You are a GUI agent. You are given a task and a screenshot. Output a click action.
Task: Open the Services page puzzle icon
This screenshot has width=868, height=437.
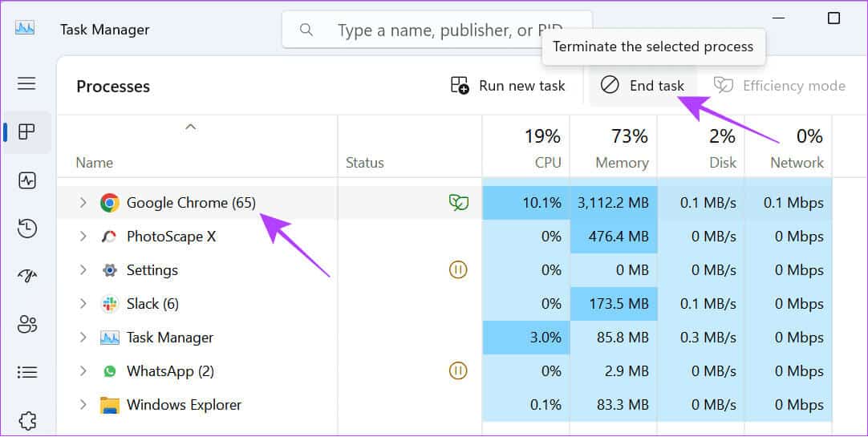click(x=26, y=420)
